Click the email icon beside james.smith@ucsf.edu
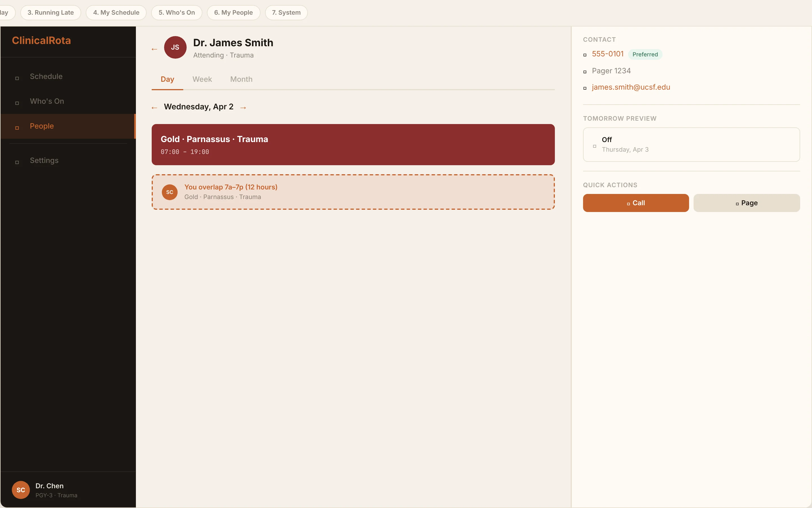Viewport: 812px width, 508px height. tap(585, 88)
